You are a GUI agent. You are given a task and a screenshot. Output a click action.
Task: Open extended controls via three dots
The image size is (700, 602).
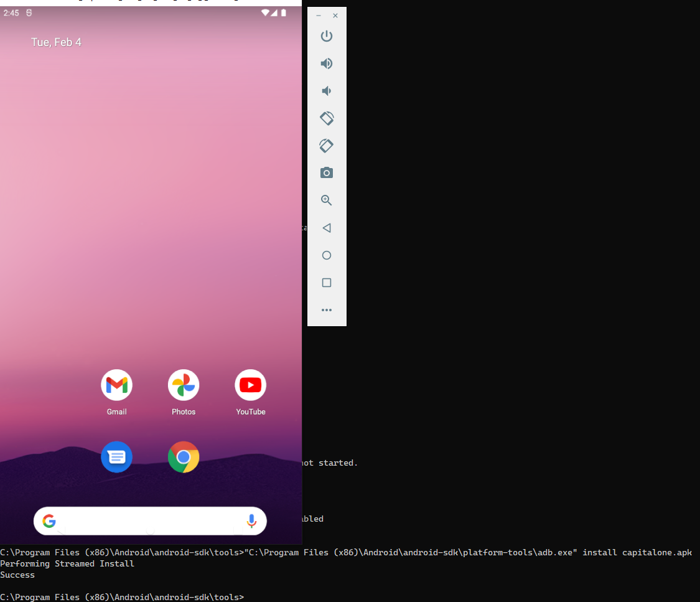point(326,310)
